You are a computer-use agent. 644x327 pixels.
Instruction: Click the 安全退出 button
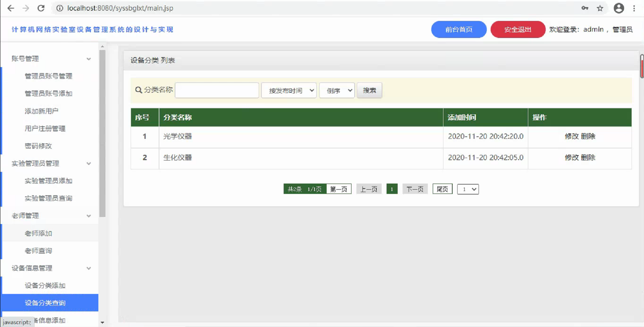[518, 29]
